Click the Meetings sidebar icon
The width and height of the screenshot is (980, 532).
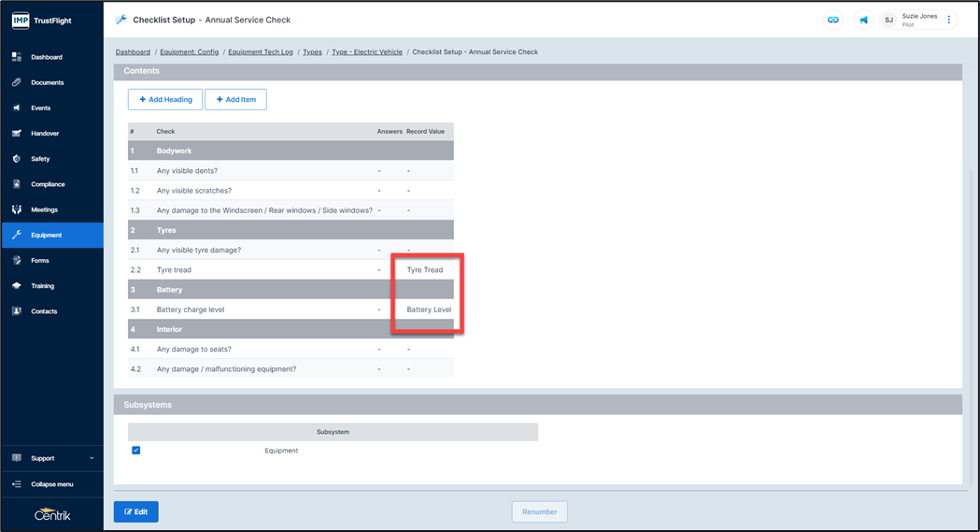[x=17, y=209]
